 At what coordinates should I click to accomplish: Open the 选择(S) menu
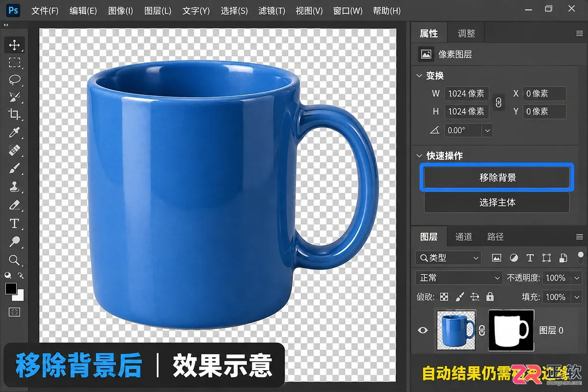[x=234, y=10]
